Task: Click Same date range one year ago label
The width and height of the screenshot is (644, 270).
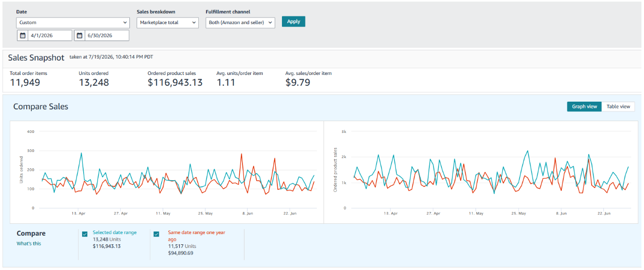Action: pos(196,236)
